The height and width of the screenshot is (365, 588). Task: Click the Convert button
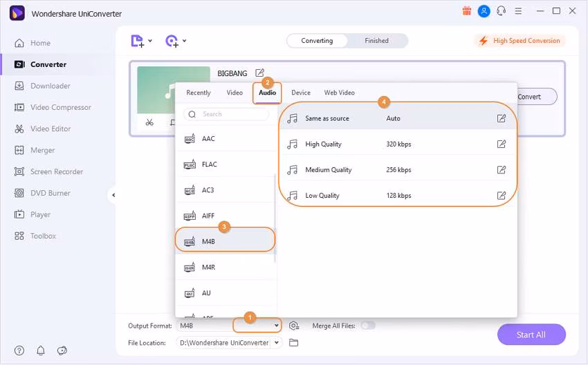click(x=536, y=97)
